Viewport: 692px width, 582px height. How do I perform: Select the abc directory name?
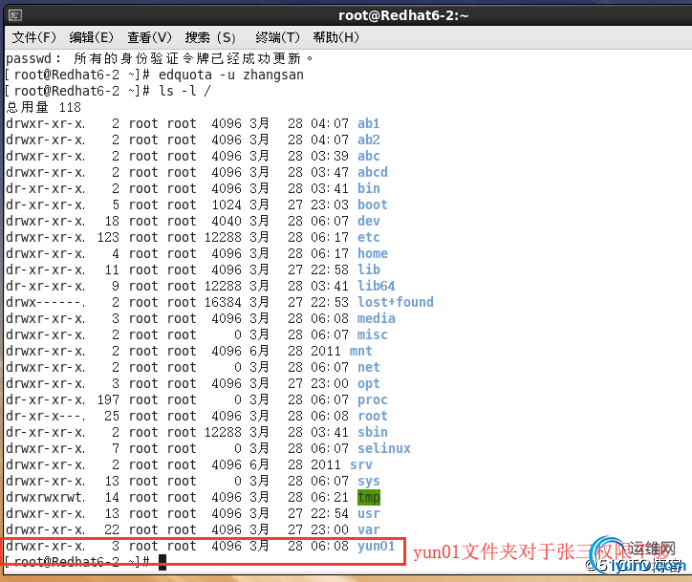(369, 156)
